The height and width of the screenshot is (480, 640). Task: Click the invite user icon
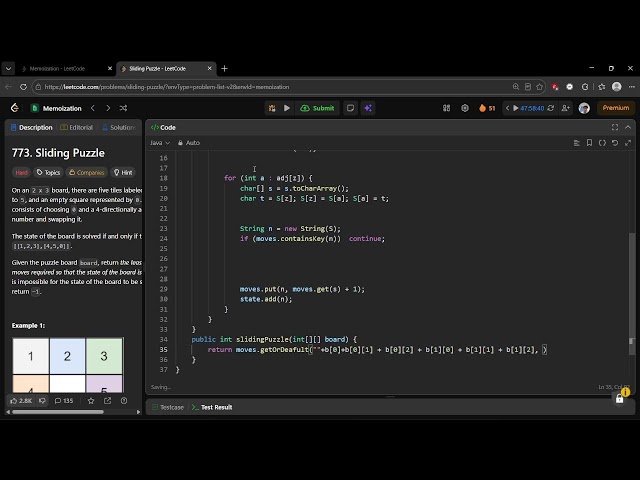coord(565,108)
